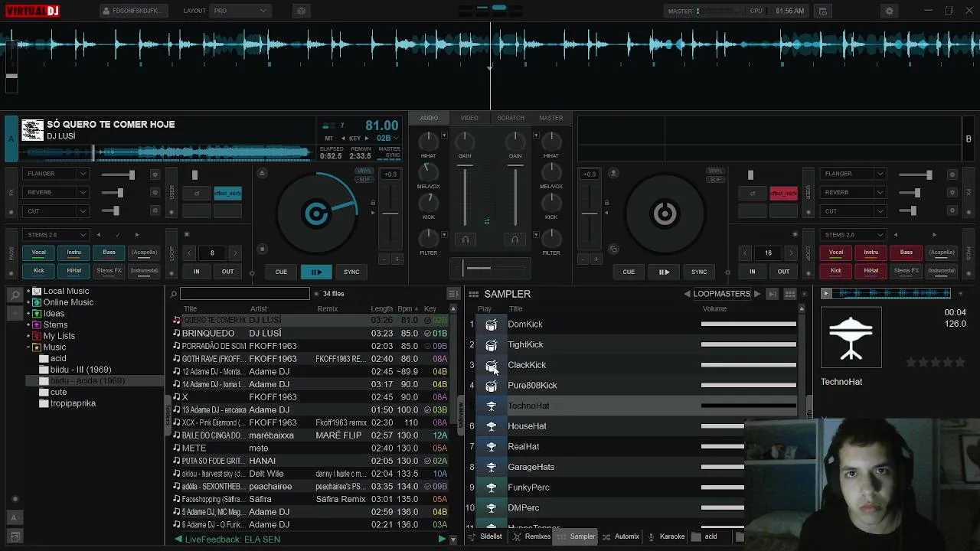Click the DomKick volume slider
Viewport: 980px width, 551px height.
[x=749, y=324]
